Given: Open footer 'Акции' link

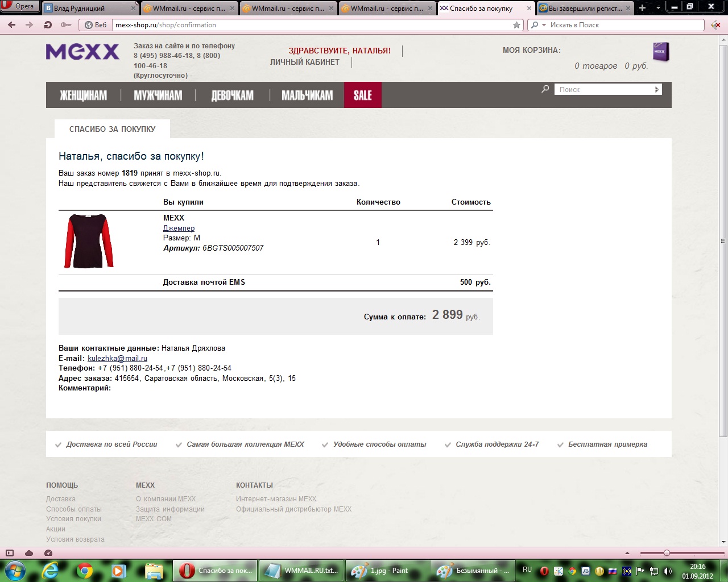Looking at the screenshot, I should coord(56,529).
